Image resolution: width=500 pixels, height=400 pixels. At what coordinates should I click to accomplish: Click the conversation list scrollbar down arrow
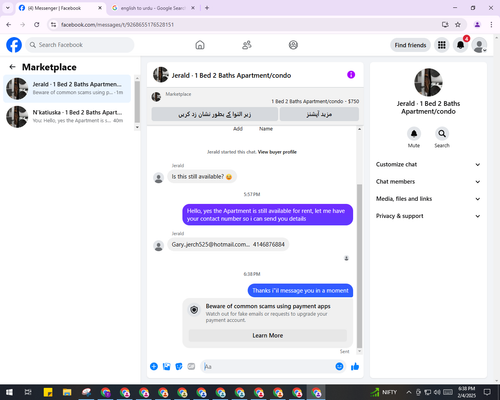(x=137, y=127)
